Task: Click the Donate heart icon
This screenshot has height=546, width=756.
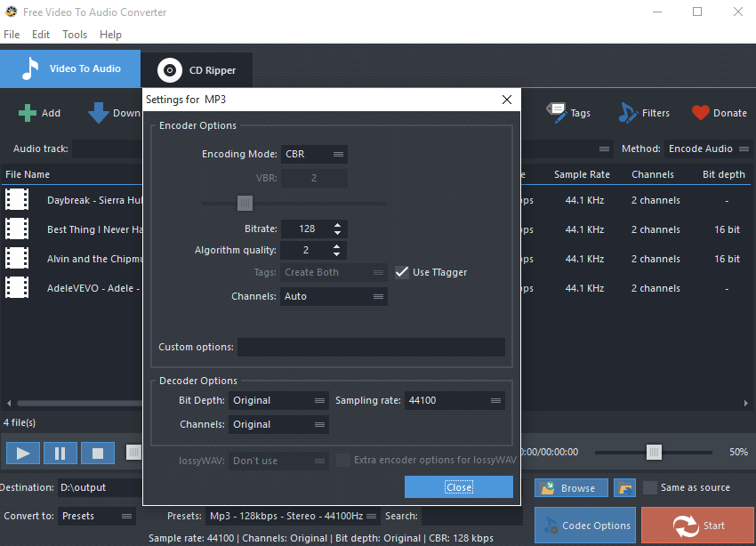Action: coord(701,113)
